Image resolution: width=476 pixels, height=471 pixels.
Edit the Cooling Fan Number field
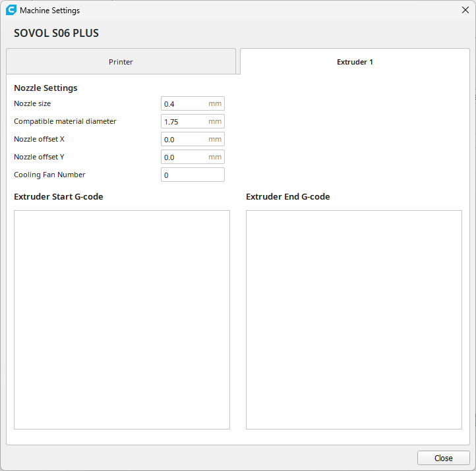193,175
